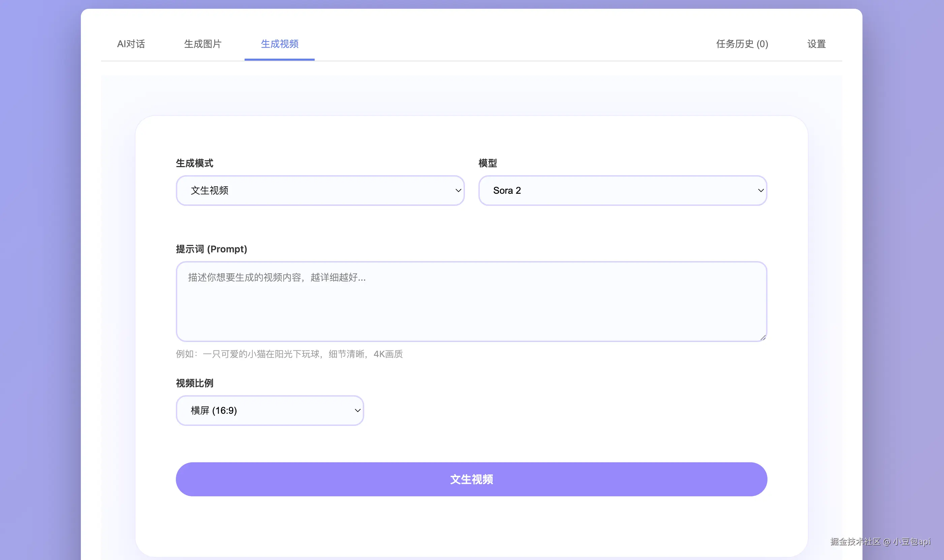Go to the 设置 tab
Screen dimensions: 944x560
[x=816, y=44]
